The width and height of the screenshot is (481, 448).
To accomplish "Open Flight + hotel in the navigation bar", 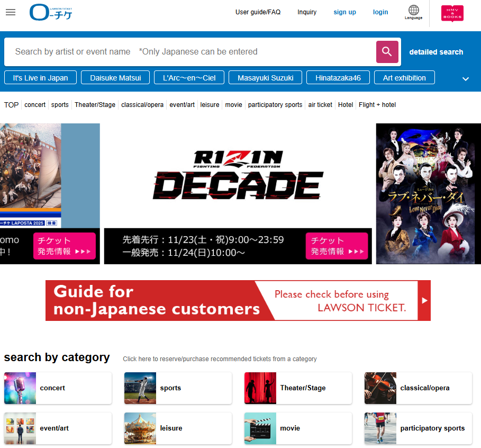I will click(x=377, y=105).
